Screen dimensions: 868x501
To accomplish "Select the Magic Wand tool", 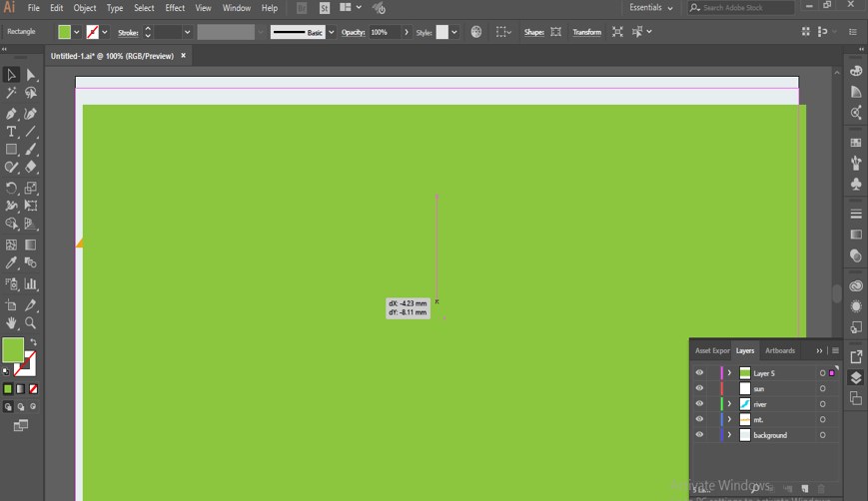I will [11, 93].
